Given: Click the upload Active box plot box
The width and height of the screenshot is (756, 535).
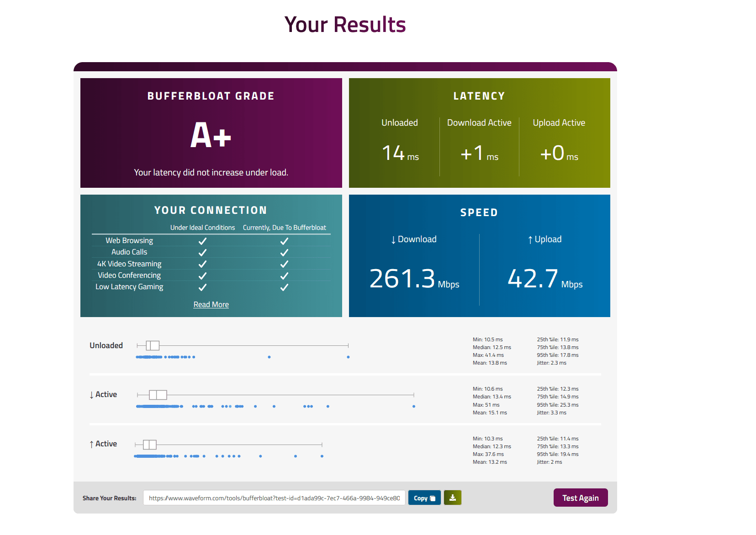Looking at the screenshot, I should pos(150,445).
